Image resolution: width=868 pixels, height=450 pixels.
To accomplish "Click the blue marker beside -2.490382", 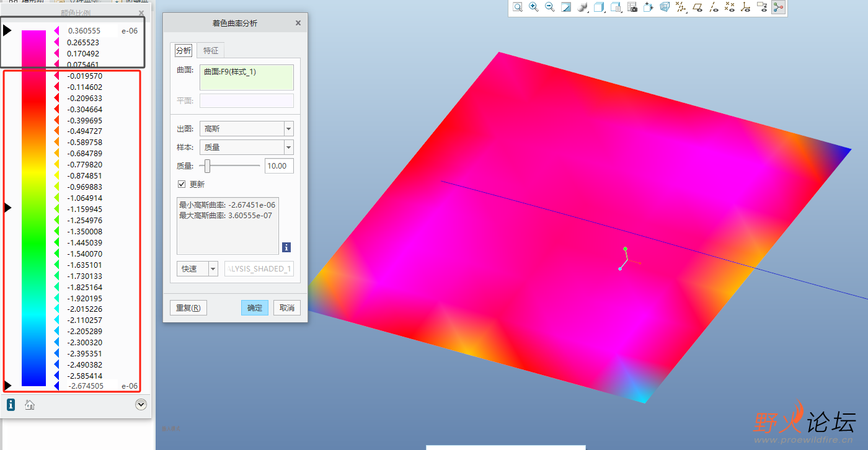I will [x=56, y=365].
